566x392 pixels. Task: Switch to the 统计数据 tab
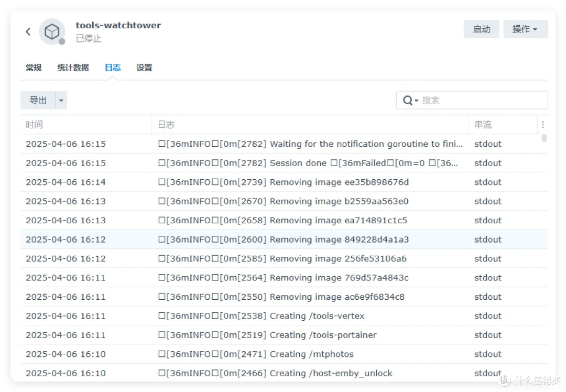[x=73, y=68]
